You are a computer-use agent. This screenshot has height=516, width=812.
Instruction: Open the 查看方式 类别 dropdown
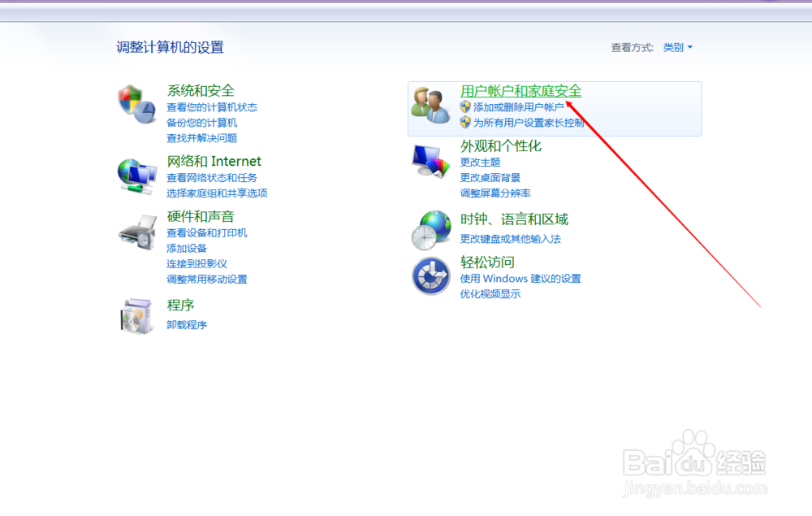pos(677,47)
